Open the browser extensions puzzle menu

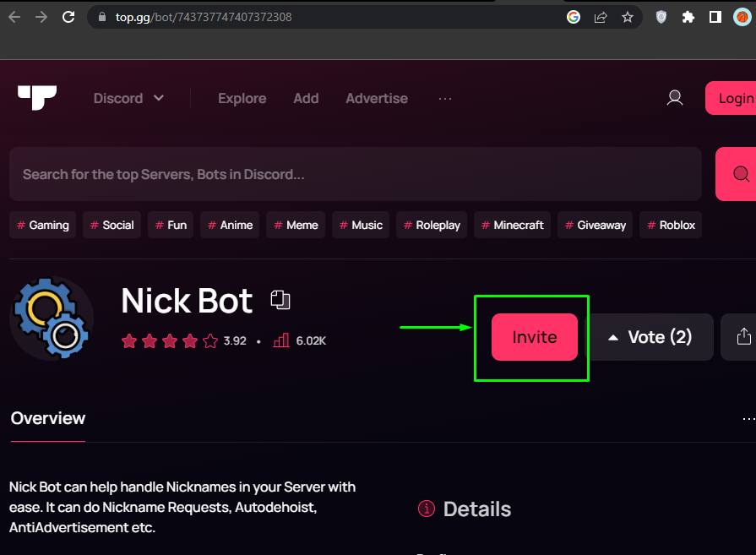(x=688, y=18)
